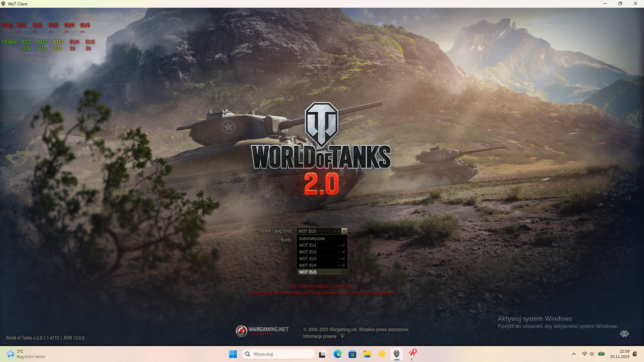Click the Wargaming copyright notice text
The width and height of the screenshot is (644, 362).
coord(356,329)
